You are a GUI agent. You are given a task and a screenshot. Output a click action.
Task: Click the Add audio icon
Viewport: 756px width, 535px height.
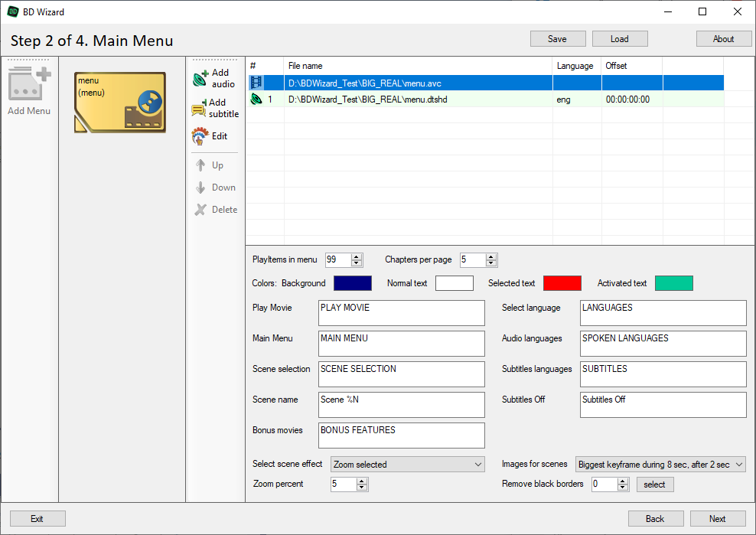[x=200, y=78]
